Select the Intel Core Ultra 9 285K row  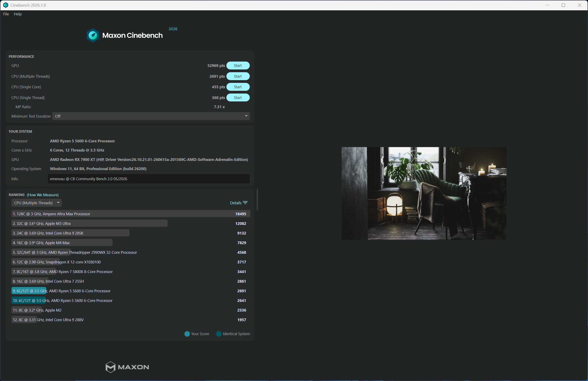click(131, 233)
